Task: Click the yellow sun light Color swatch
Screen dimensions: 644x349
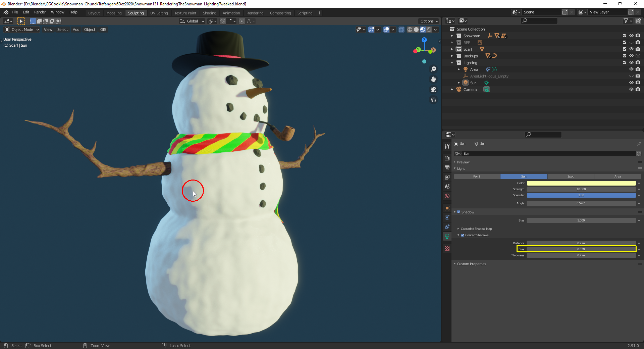Action: (581, 183)
